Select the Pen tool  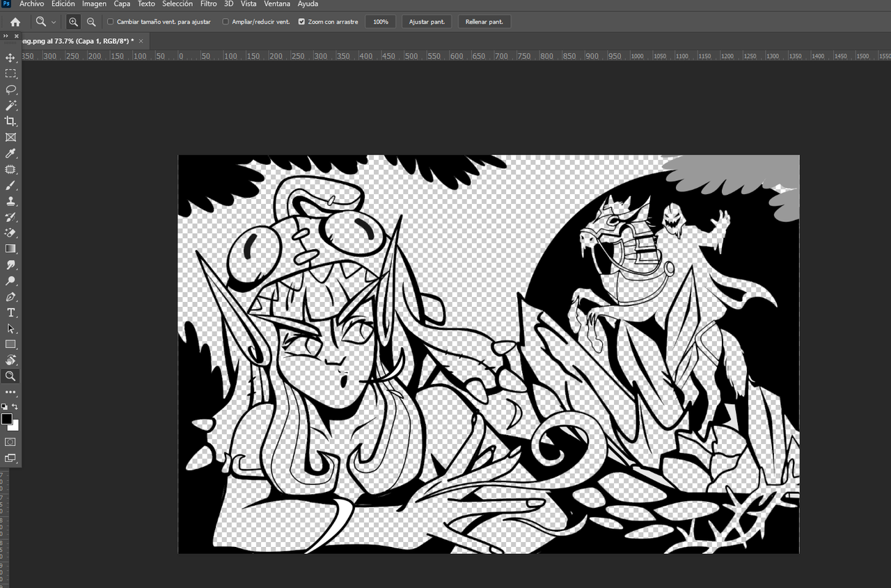click(x=10, y=297)
